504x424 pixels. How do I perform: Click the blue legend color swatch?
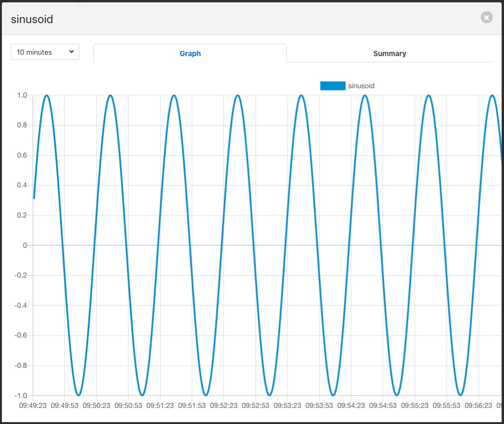coord(332,85)
